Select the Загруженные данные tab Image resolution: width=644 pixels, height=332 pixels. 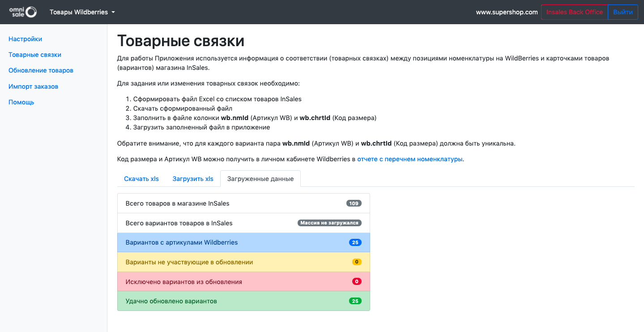coord(260,179)
